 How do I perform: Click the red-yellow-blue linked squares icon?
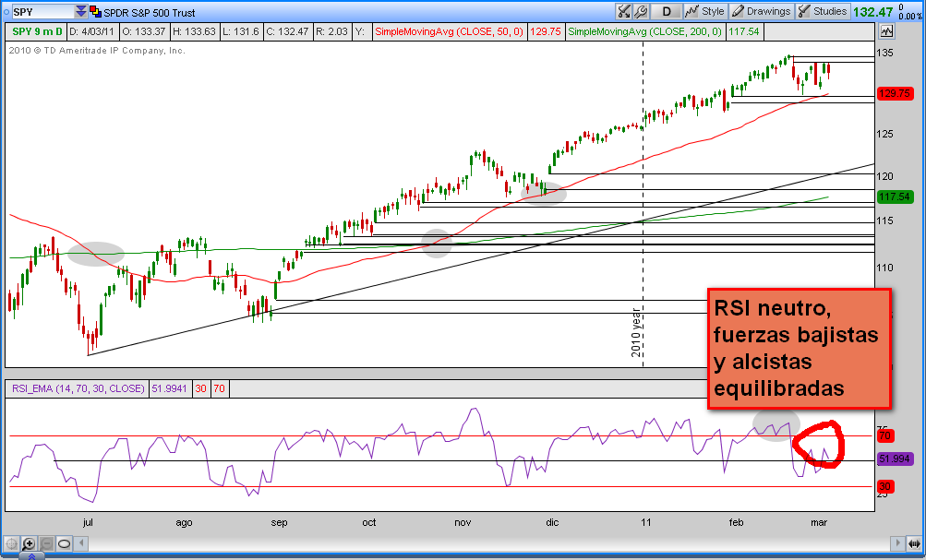95,12
